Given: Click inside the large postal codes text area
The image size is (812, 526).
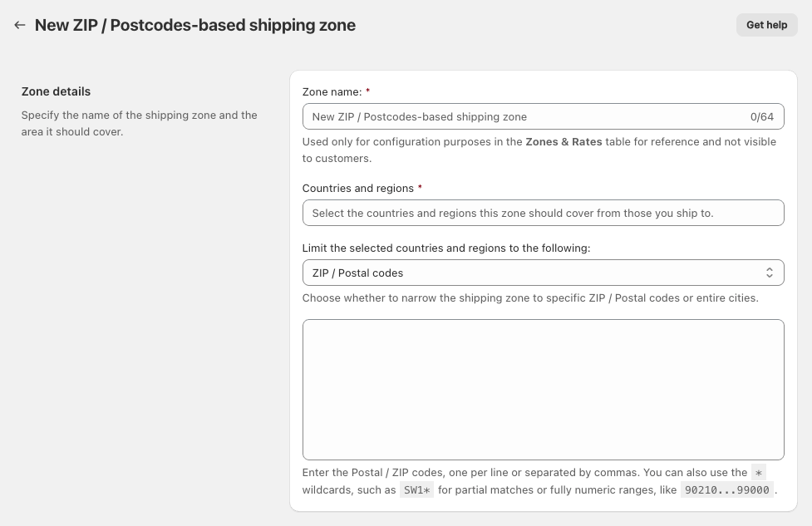Looking at the screenshot, I should [543, 389].
